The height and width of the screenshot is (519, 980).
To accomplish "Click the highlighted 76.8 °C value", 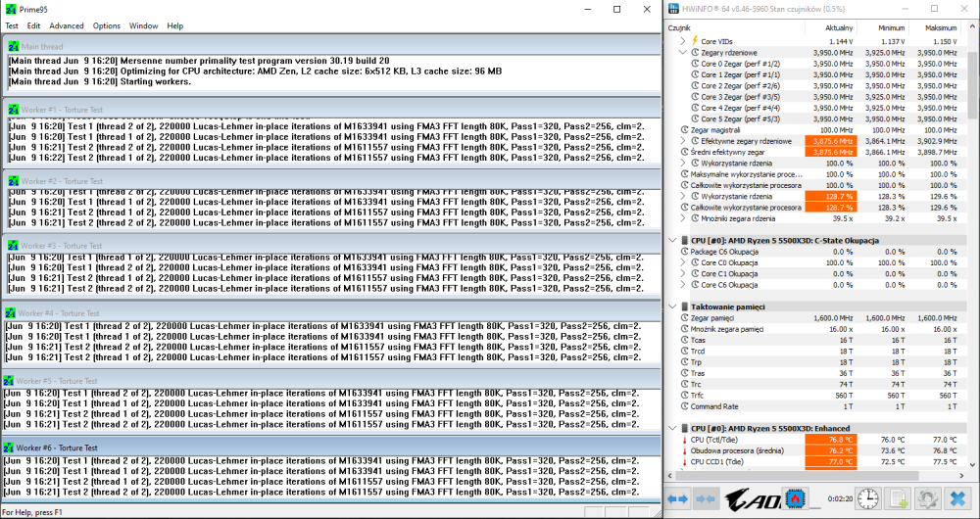I will click(831, 440).
